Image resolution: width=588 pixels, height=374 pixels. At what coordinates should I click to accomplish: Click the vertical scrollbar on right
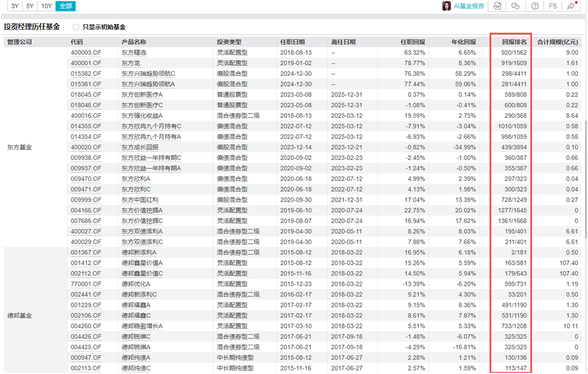click(x=586, y=179)
